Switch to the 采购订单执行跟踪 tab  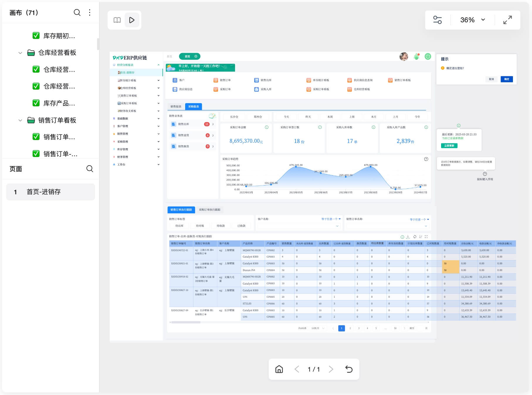click(x=209, y=210)
